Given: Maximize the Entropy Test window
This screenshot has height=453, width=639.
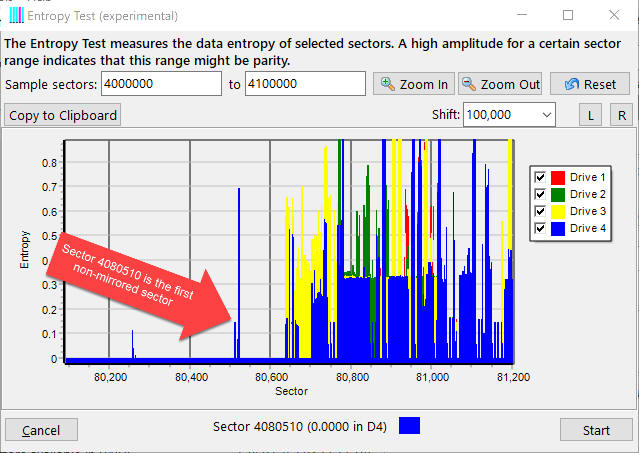Looking at the screenshot, I should pyautogui.click(x=568, y=16).
